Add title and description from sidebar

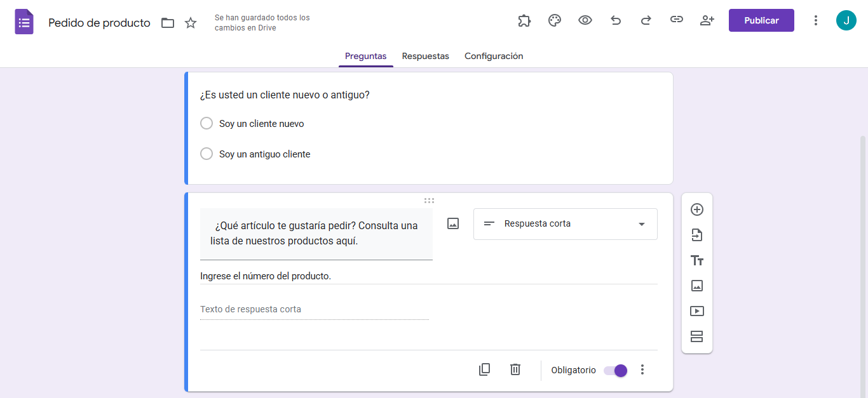click(x=697, y=260)
